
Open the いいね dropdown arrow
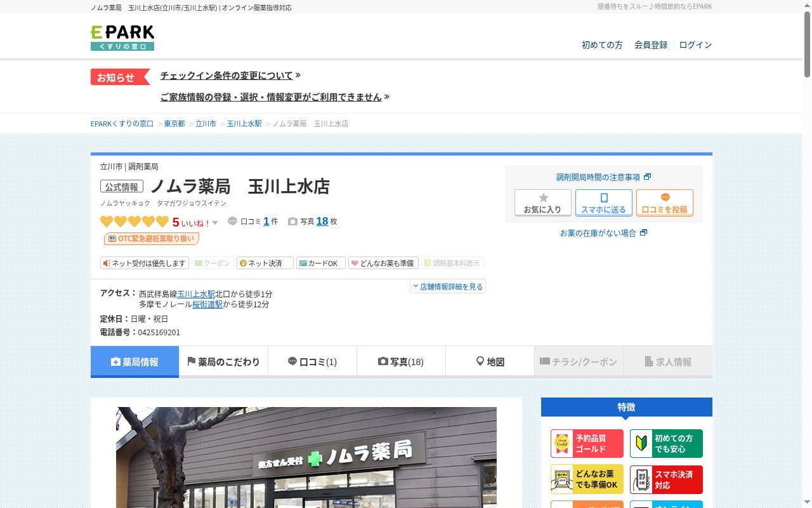tap(215, 223)
